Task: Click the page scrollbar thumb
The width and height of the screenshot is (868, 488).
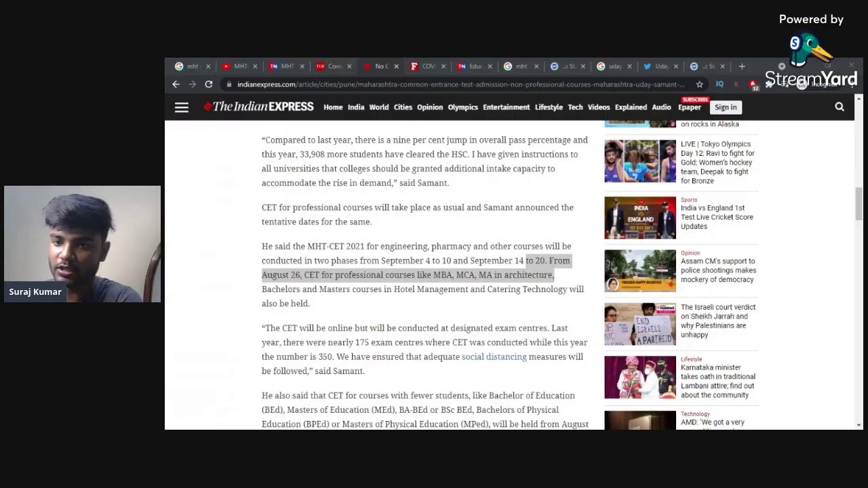Action: click(x=859, y=203)
